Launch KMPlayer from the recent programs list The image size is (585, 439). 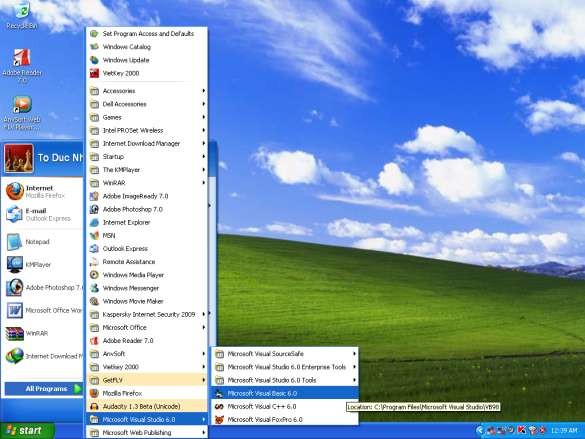29,264
